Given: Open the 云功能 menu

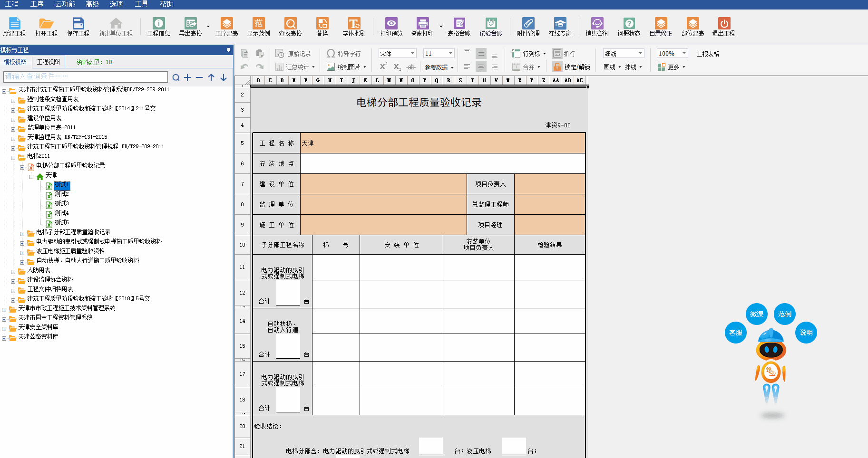Looking at the screenshot, I should pos(65,4).
